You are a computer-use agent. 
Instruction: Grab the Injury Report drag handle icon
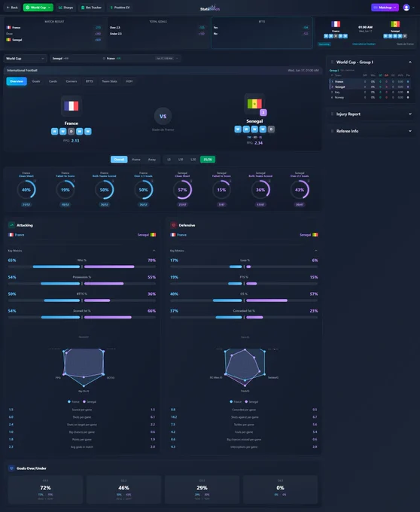pos(332,114)
